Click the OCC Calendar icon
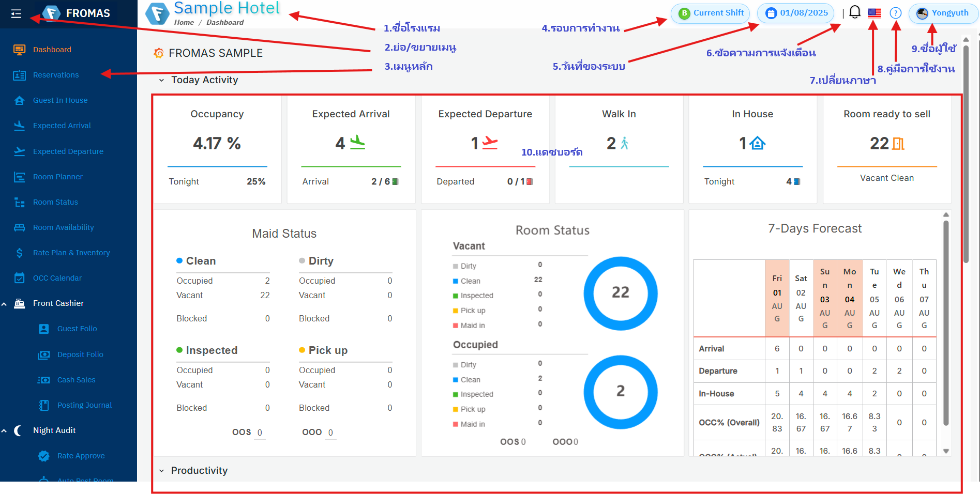Image resolution: width=980 pixels, height=494 pixels. (19, 278)
